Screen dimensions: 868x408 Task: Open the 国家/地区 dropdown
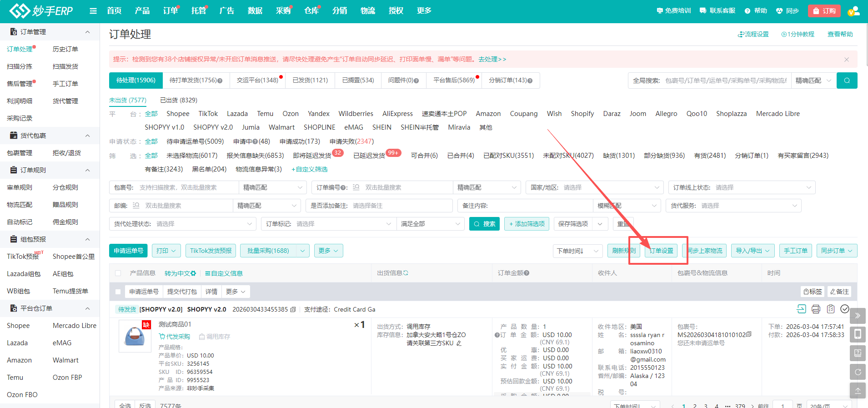pyautogui.click(x=594, y=187)
